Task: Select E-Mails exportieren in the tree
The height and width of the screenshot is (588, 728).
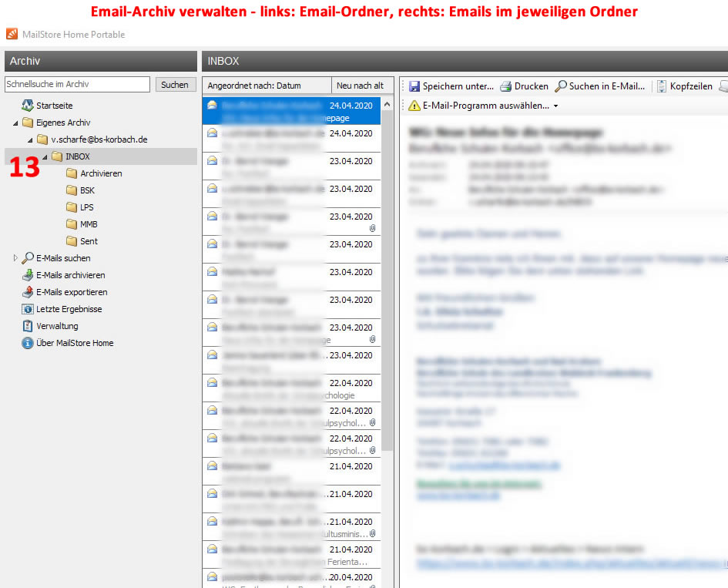Action: click(x=72, y=292)
